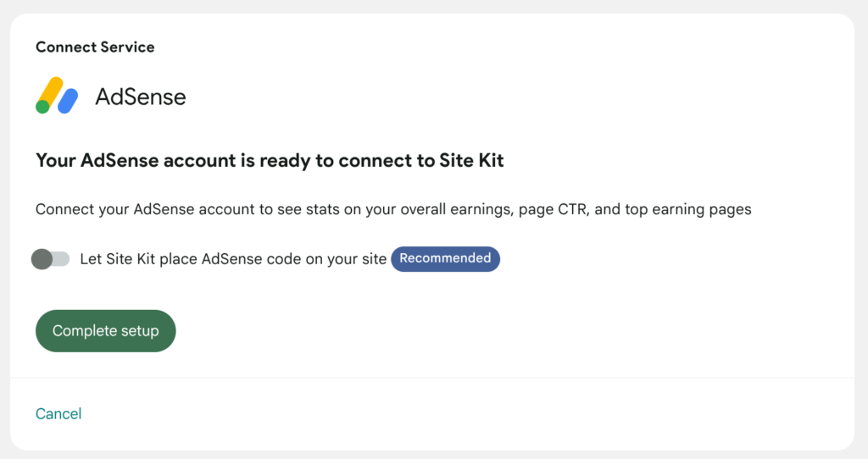Click the green dot in AdSense logo

coord(42,107)
